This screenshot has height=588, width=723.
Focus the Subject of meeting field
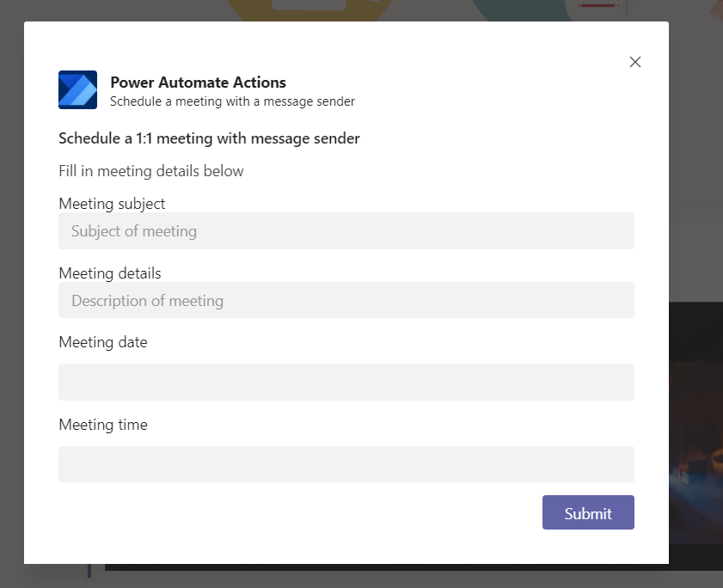(346, 231)
